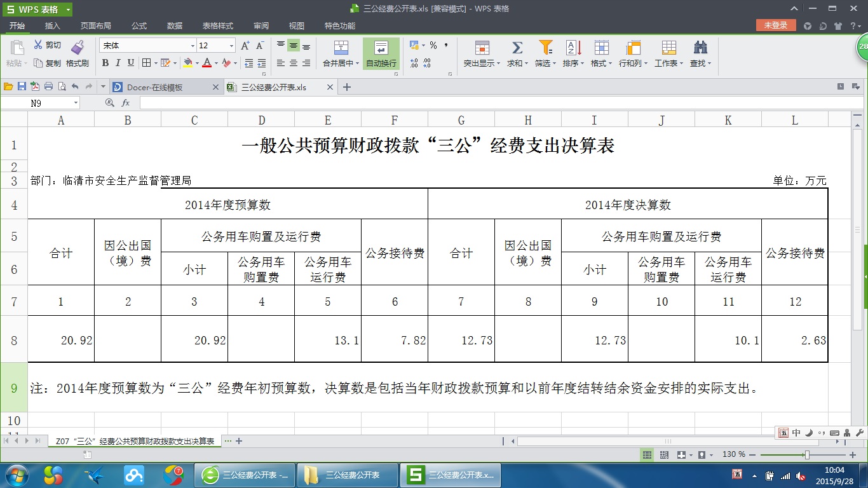
Task: Click the WPS 表格 application menu button
Action: pyautogui.click(x=37, y=10)
